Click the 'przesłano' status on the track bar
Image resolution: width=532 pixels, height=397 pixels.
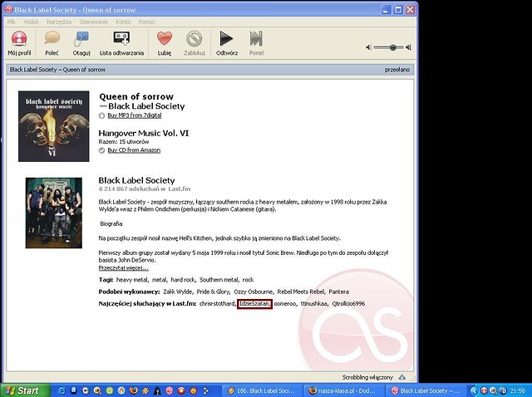tap(397, 70)
